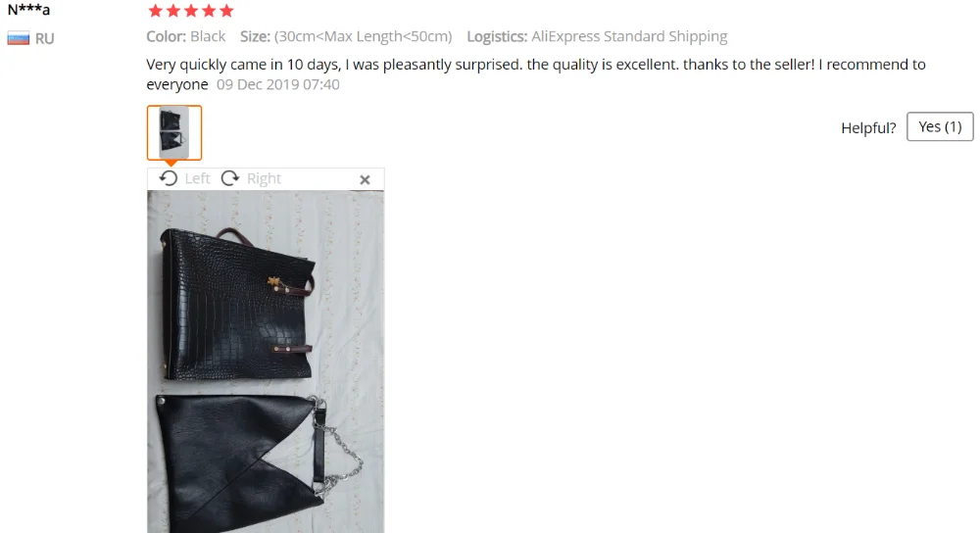Click the crocodile-pattern bag in enlarged photo
This screenshot has height=533, width=980.
pyautogui.click(x=237, y=305)
